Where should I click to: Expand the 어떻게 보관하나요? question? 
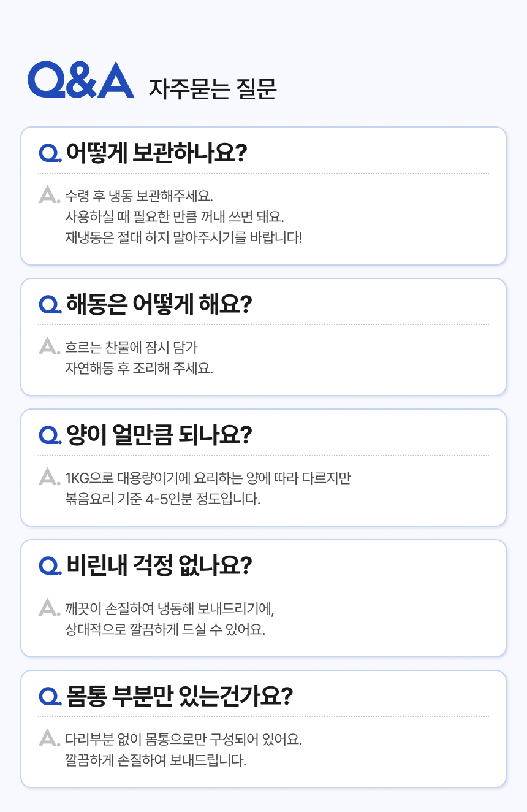click(x=156, y=152)
